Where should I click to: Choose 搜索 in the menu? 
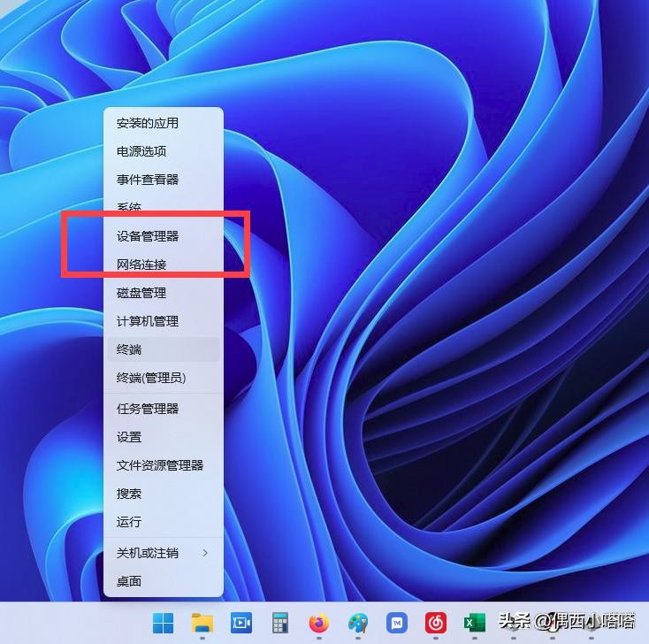point(164,494)
